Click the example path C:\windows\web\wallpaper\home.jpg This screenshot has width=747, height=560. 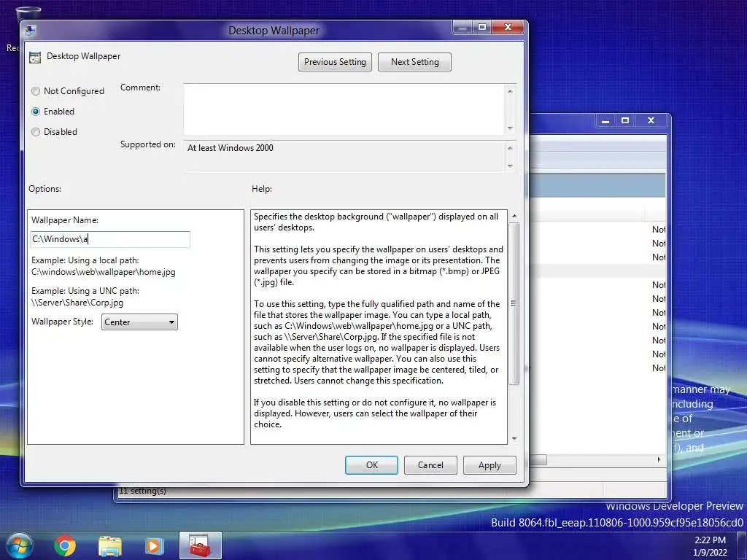click(104, 273)
